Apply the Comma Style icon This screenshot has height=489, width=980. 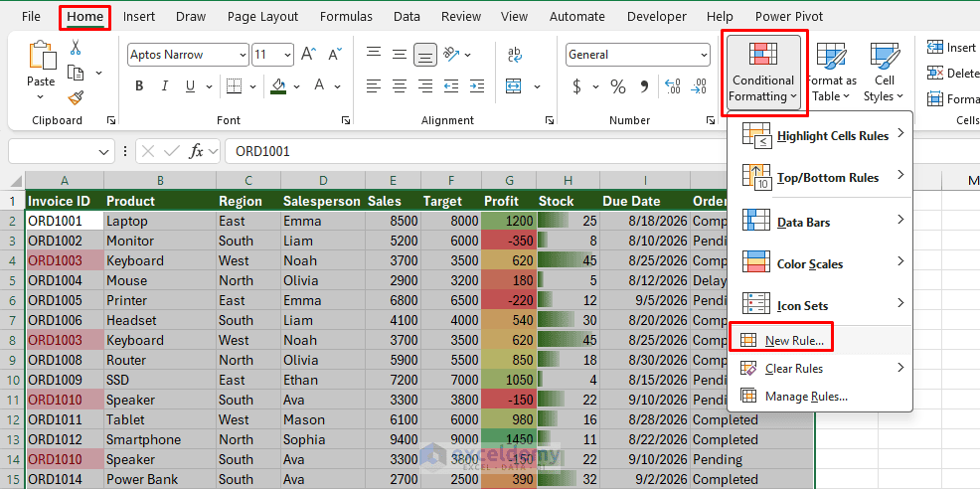coord(645,86)
